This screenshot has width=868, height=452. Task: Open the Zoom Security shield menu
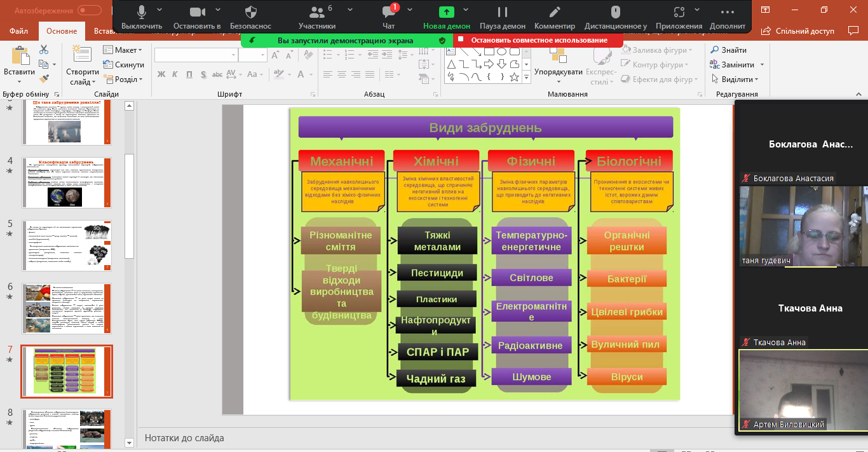tap(250, 13)
